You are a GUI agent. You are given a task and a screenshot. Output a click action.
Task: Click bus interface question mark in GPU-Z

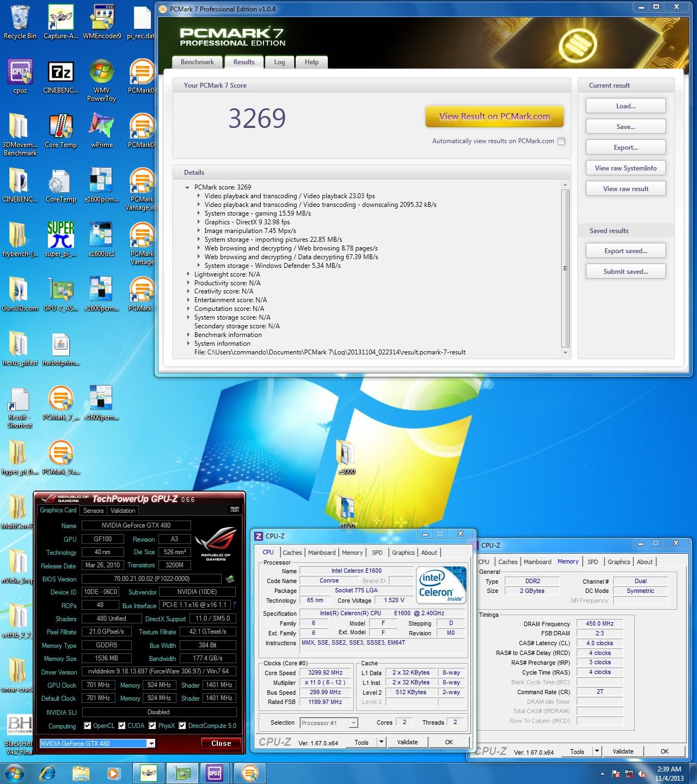click(234, 605)
